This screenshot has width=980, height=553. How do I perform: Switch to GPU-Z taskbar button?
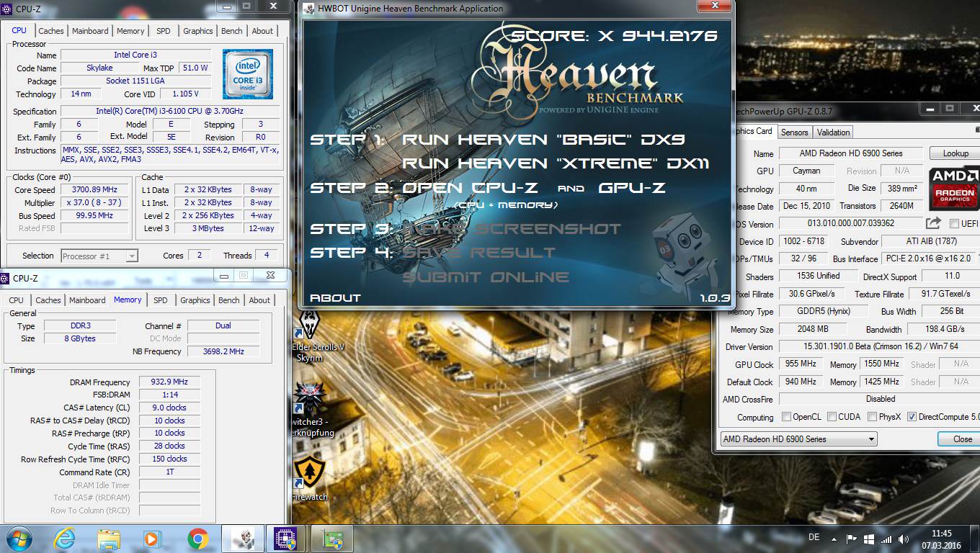pyautogui.click(x=331, y=539)
